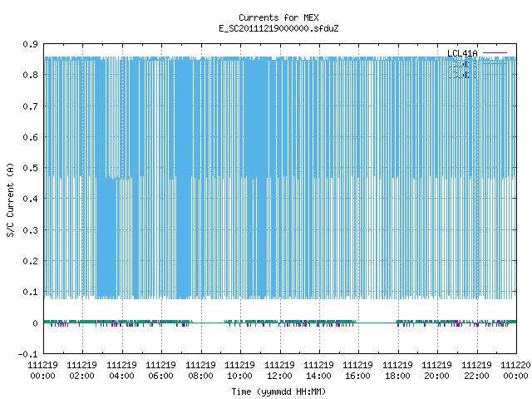
Task: Click the y-axis tick label '0.9'
Action: click(30, 44)
